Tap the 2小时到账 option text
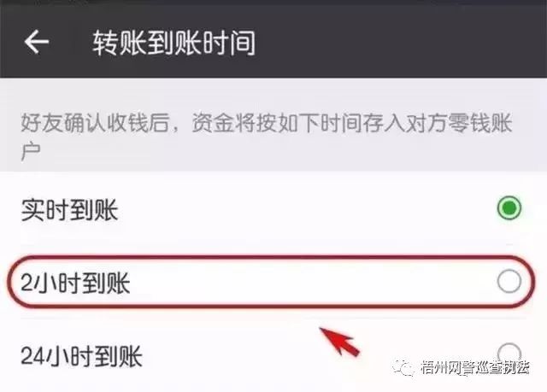 [x=75, y=283]
